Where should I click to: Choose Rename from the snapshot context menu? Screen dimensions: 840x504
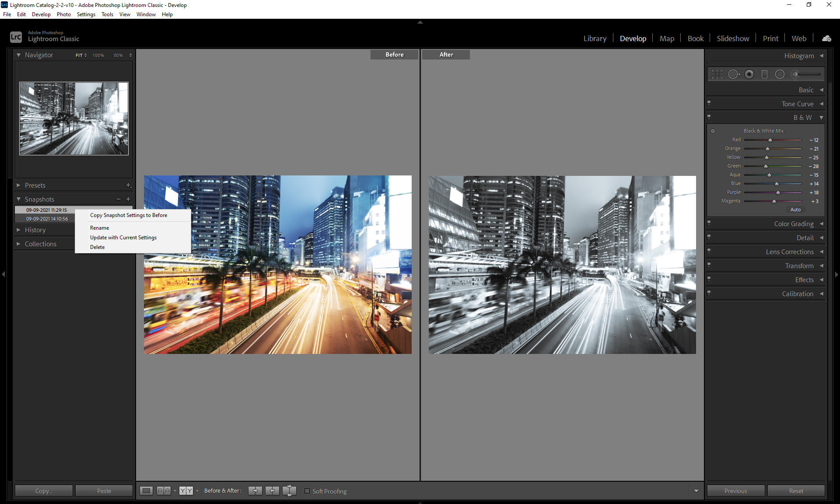coord(100,227)
